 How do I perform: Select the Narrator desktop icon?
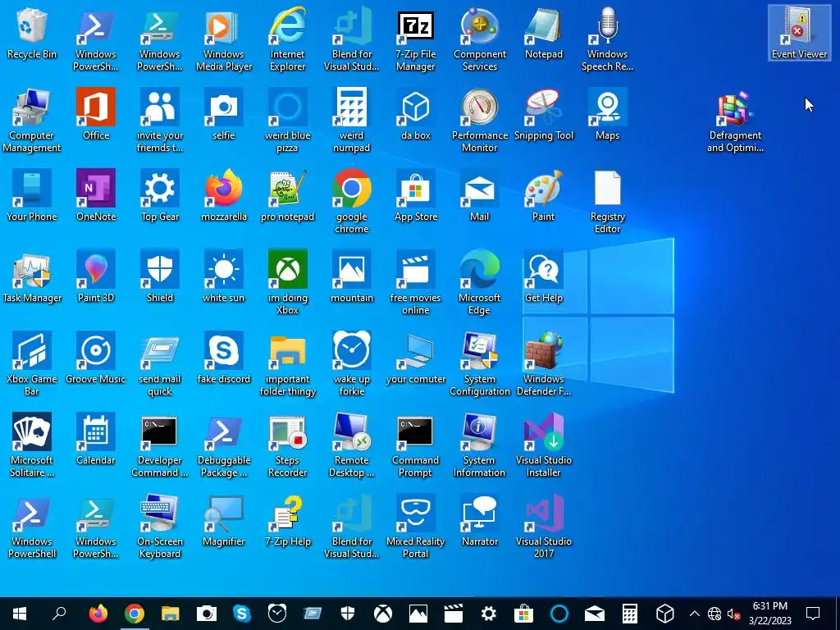(x=480, y=521)
